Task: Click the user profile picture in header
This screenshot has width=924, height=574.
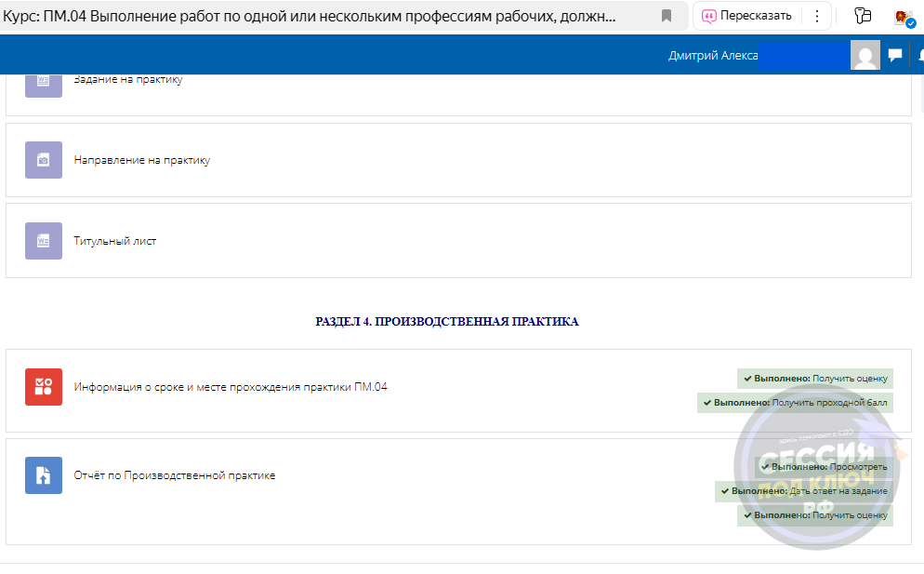Action: click(x=865, y=55)
